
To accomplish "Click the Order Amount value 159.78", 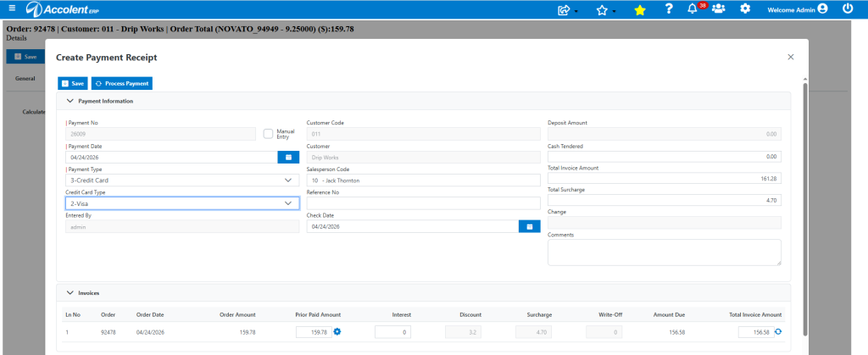I will pos(246,332).
